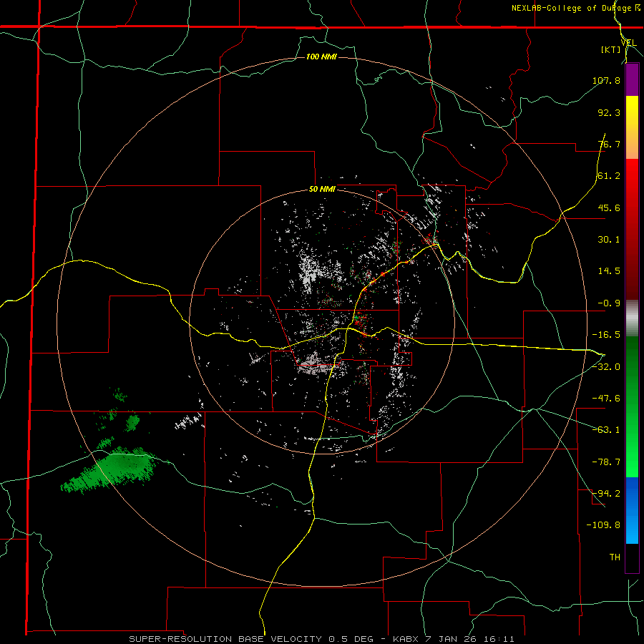Pick the green segment of the velocity color bar

pos(632,406)
